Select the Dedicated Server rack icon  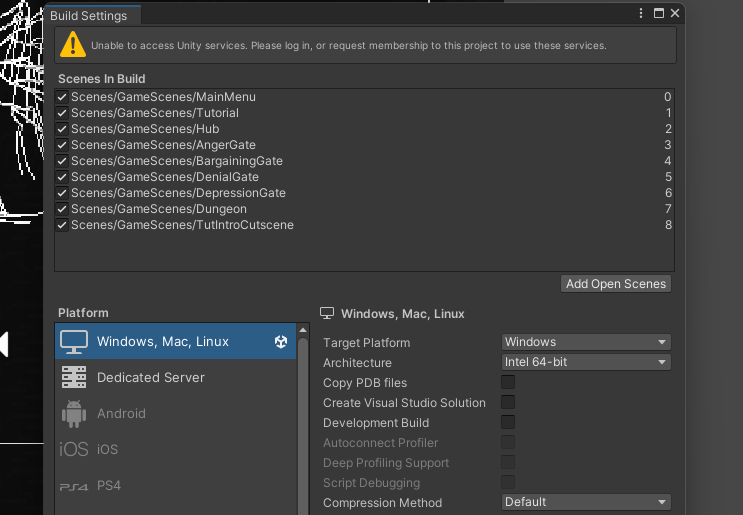point(74,378)
